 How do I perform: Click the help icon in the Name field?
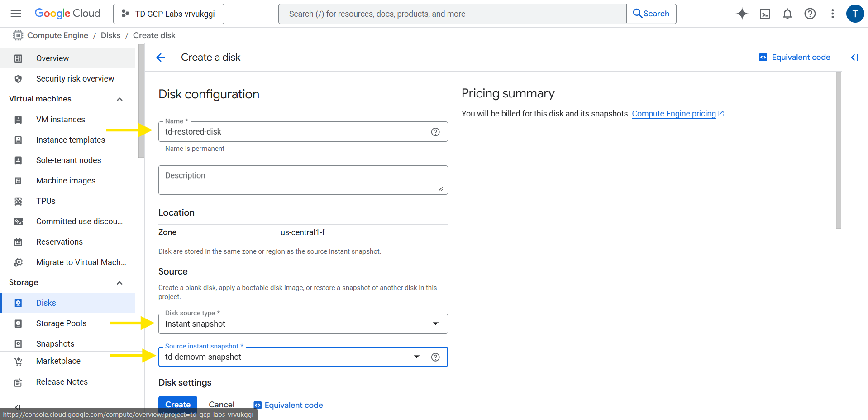(435, 132)
